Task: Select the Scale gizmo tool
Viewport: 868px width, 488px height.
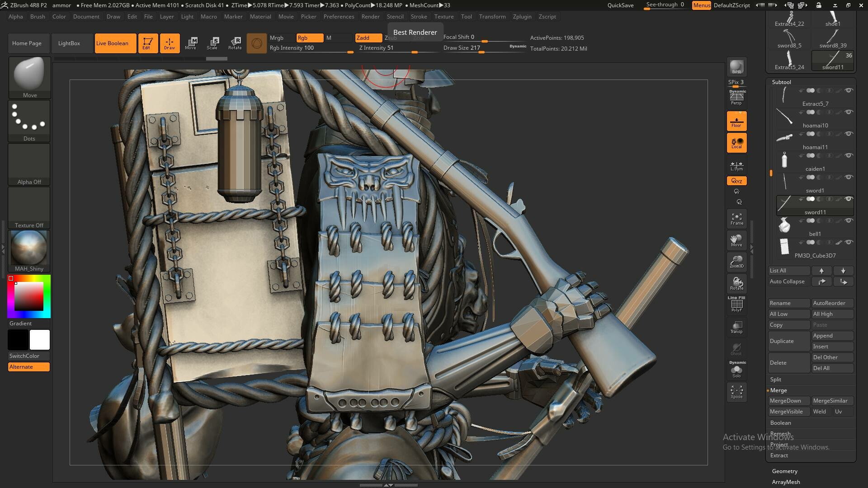Action: click(x=212, y=43)
